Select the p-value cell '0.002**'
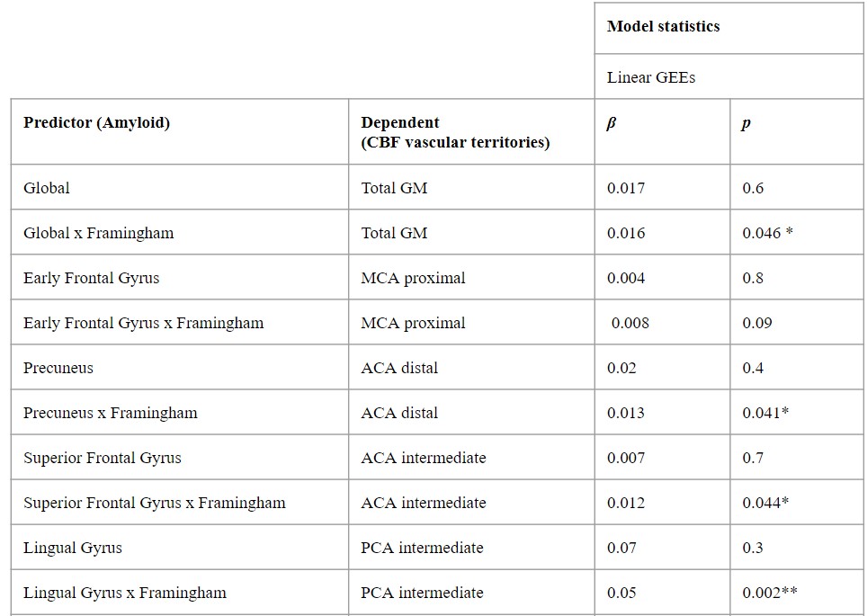The image size is (867, 616). pyautogui.click(x=770, y=593)
